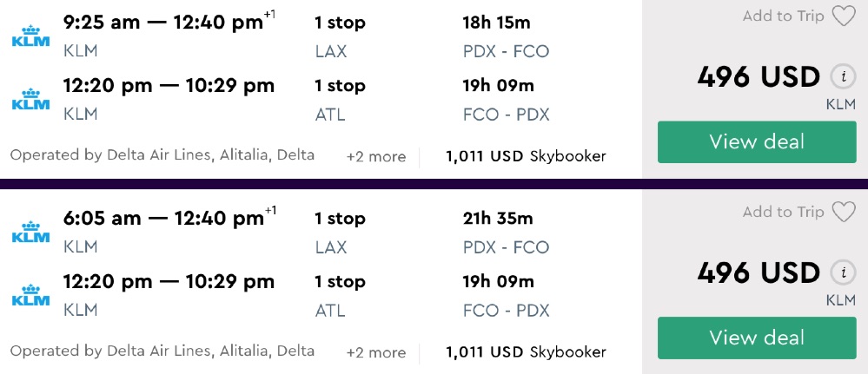The height and width of the screenshot is (374, 868).
Task: Open 1,011 USD Skybooker offer in first card
Action: [x=526, y=157]
